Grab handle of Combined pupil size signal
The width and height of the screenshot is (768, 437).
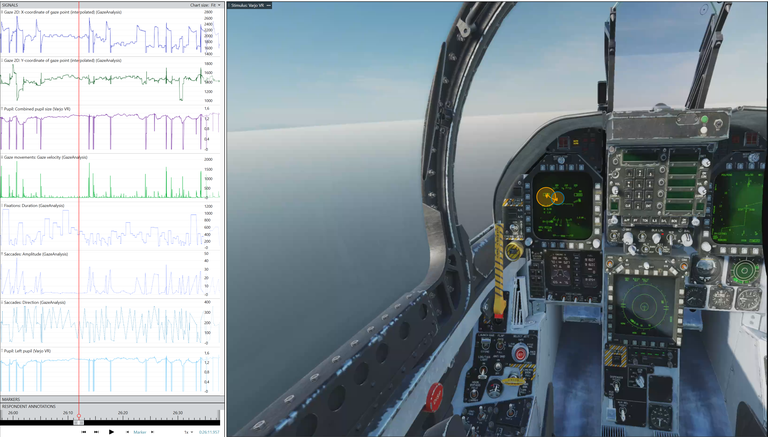[1, 109]
